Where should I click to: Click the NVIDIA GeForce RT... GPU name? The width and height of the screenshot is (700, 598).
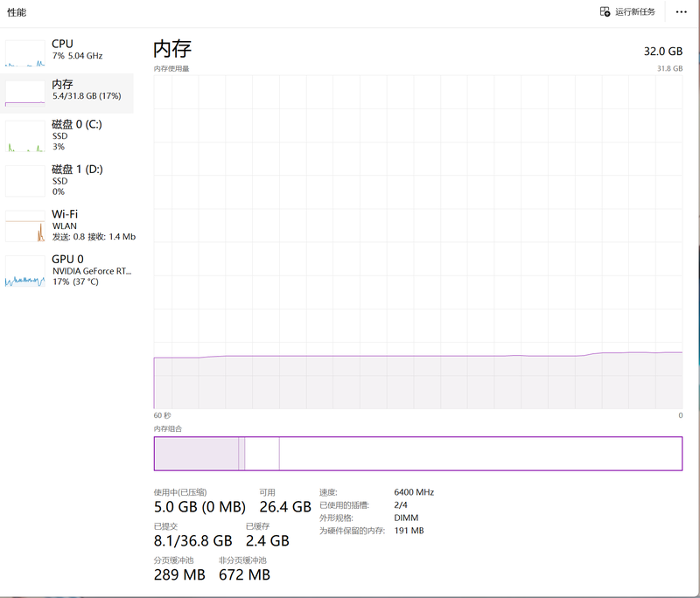92,271
